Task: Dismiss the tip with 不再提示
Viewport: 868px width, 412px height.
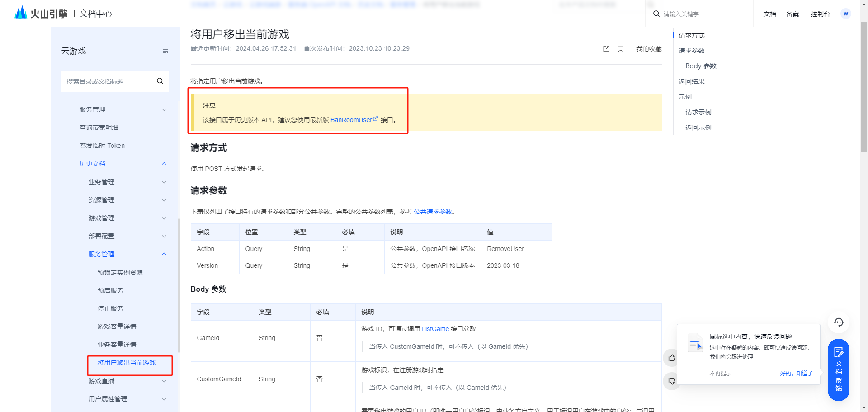Action: coord(721,373)
